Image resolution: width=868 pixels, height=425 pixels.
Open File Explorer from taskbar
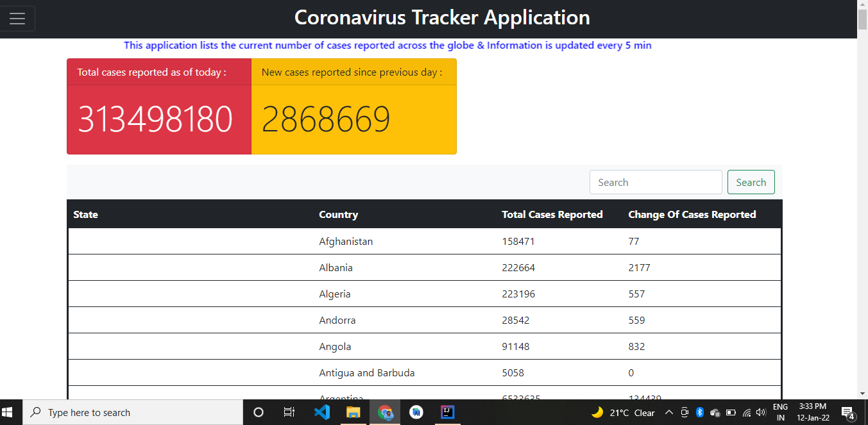point(353,412)
